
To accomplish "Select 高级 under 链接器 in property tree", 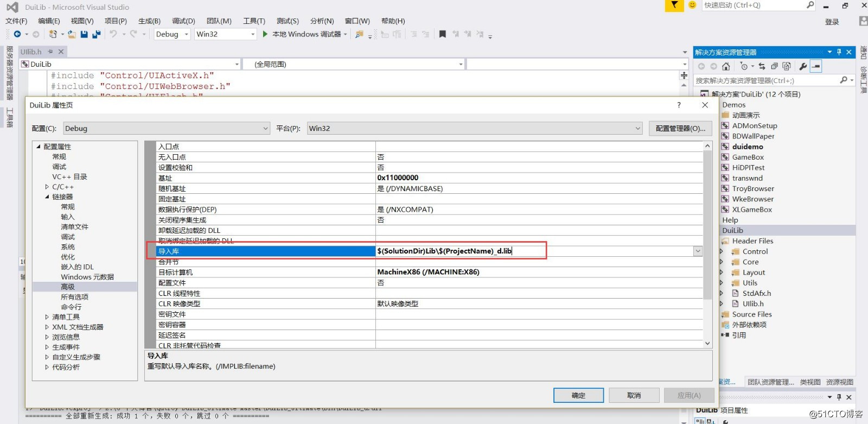I will [68, 287].
